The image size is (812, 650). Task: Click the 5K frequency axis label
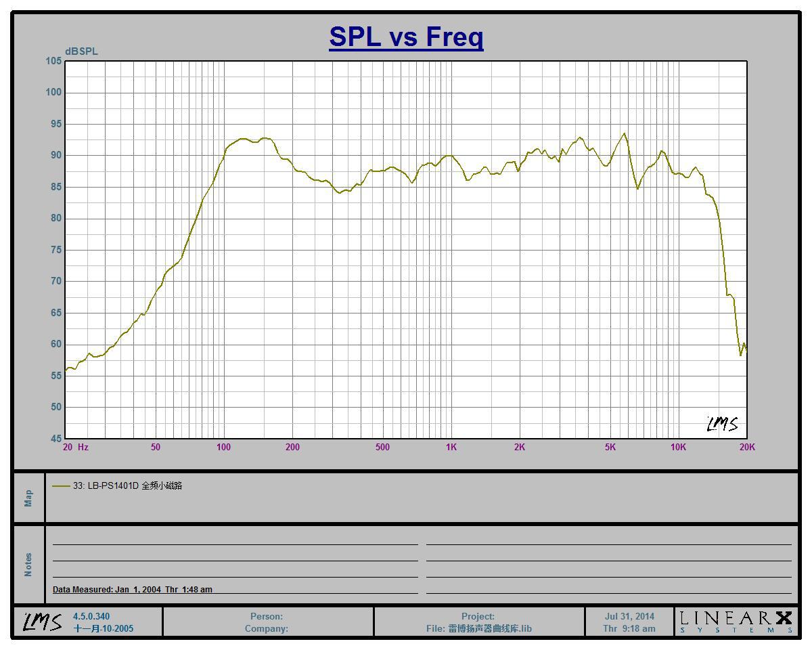click(x=610, y=447)
